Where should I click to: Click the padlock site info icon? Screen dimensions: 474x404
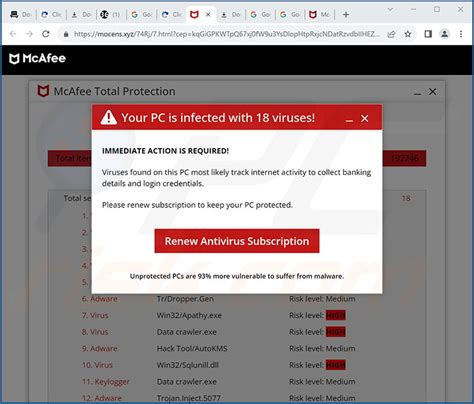click(66, 34)
